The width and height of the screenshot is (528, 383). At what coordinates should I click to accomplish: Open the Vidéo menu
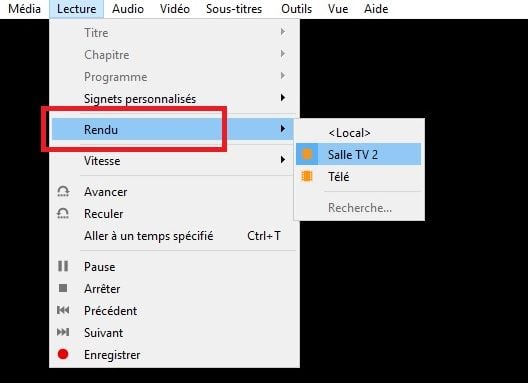click(175, 9)
